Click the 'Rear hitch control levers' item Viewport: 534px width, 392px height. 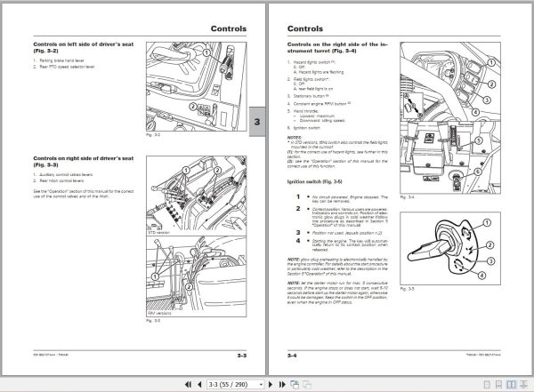click(x=59, y=180)
